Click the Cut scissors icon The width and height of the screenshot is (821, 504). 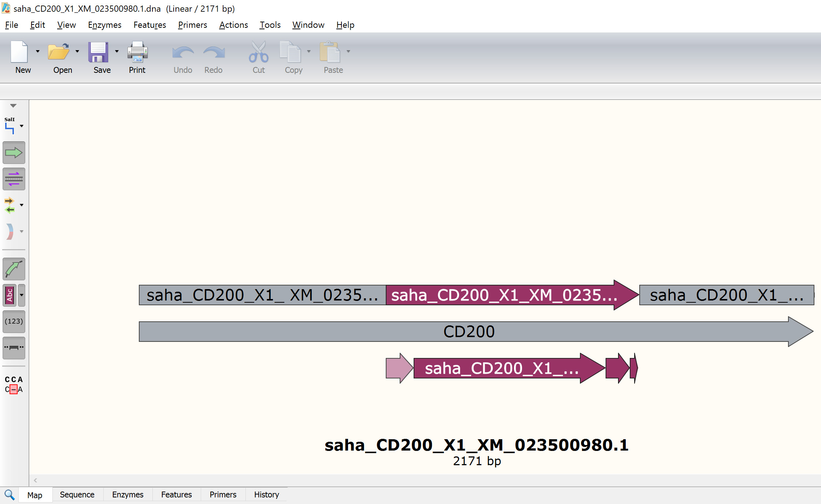[259, 52]
